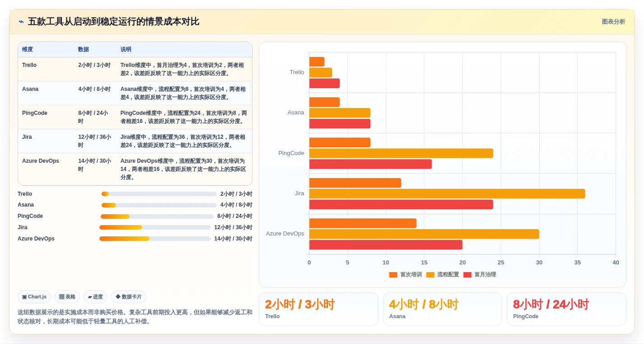Click the 14小时 / 30小时 table data cell
The width and height of the screenshot is (644, 344).
point(95,169)
